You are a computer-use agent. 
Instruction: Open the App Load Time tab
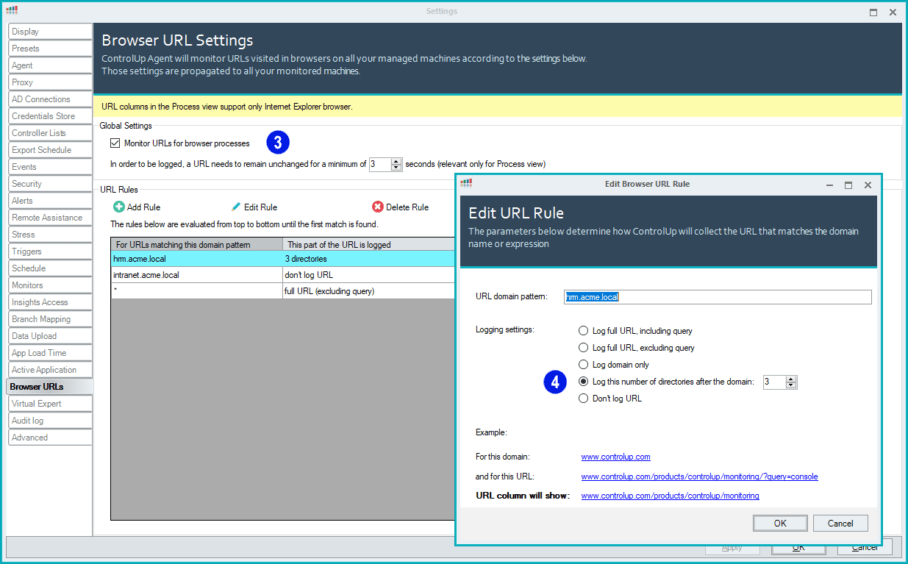[50, 353]
